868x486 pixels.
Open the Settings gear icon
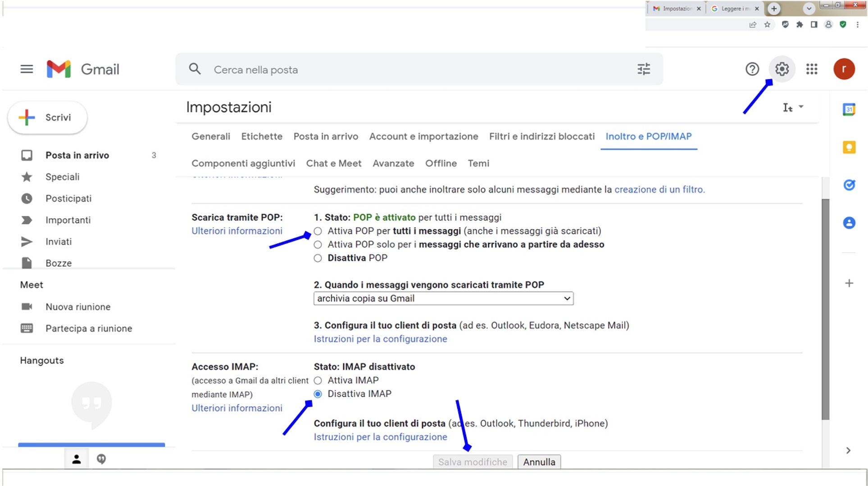point(782,69)
